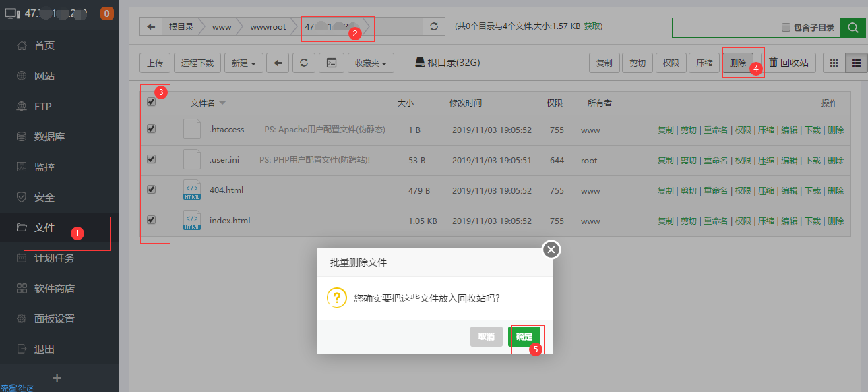Toggle the select-all checkbox in header
This screenshot has width=868, height=392.
click(151, 102)
